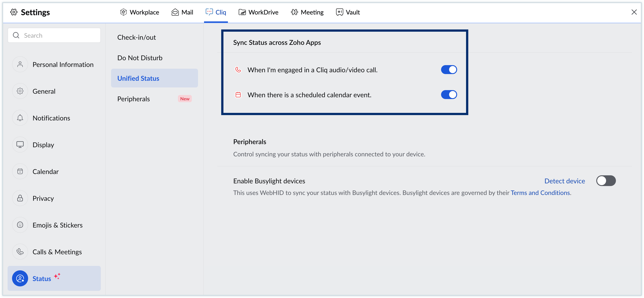This screenshot has width=644, height=298.
Task: Switch to the Unified Status section
Action: [x=138, y=78]
